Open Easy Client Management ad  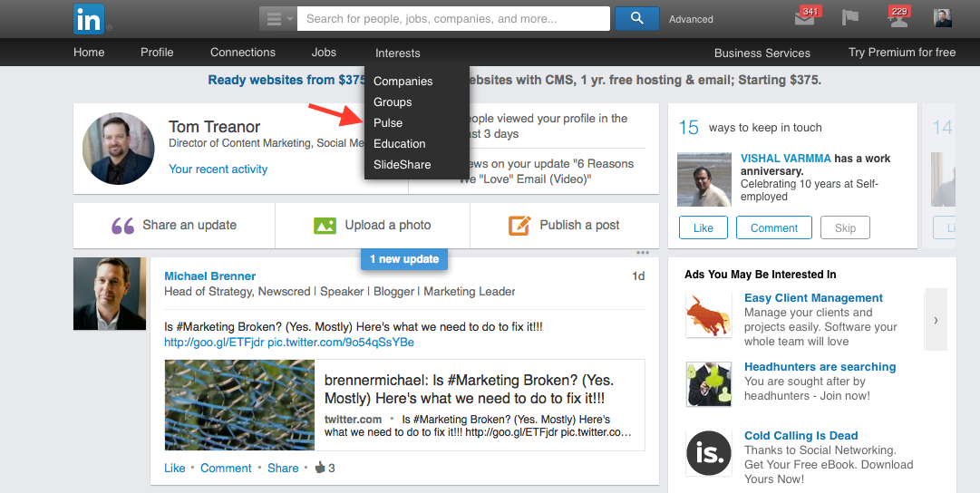coord(813,298)
